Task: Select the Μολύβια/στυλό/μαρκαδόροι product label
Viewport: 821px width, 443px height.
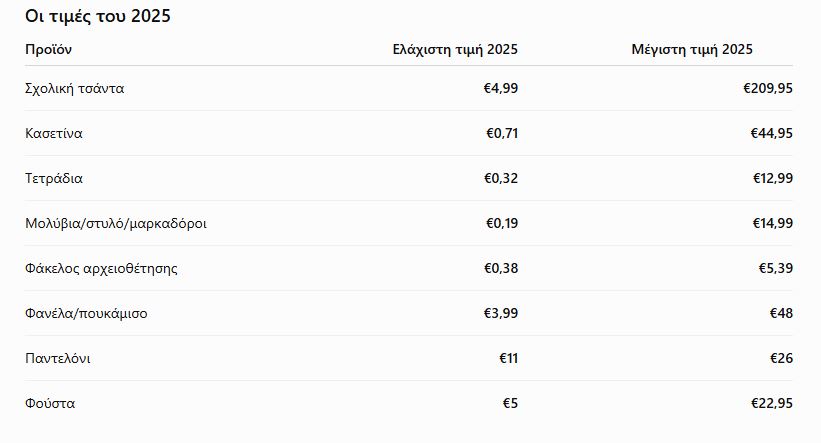Action: tap(116, 224)
